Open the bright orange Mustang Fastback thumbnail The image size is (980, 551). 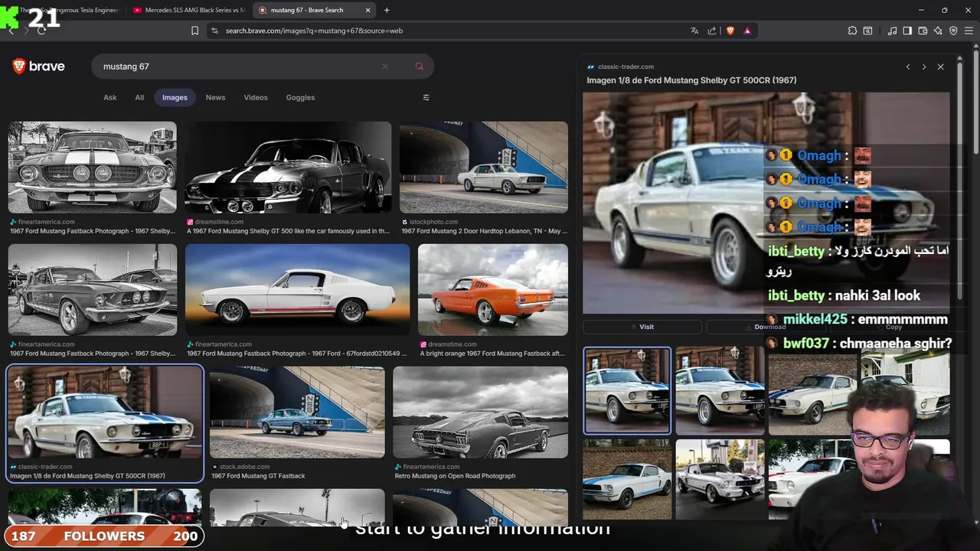493,289
